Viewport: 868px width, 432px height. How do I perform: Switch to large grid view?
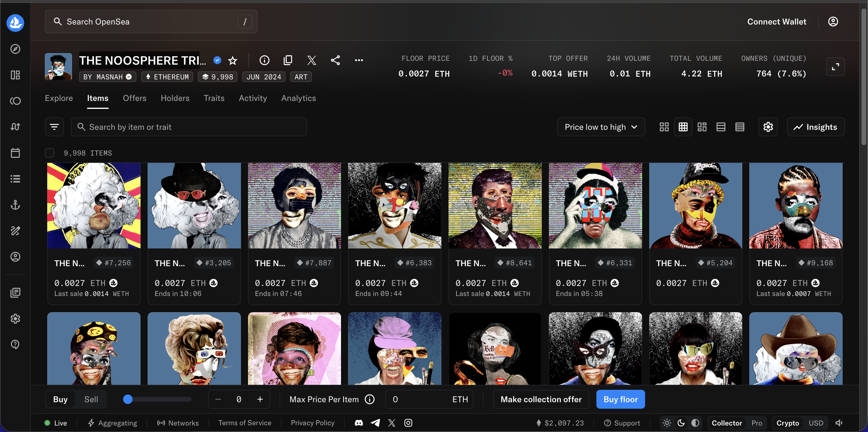[x=664, y=127]
